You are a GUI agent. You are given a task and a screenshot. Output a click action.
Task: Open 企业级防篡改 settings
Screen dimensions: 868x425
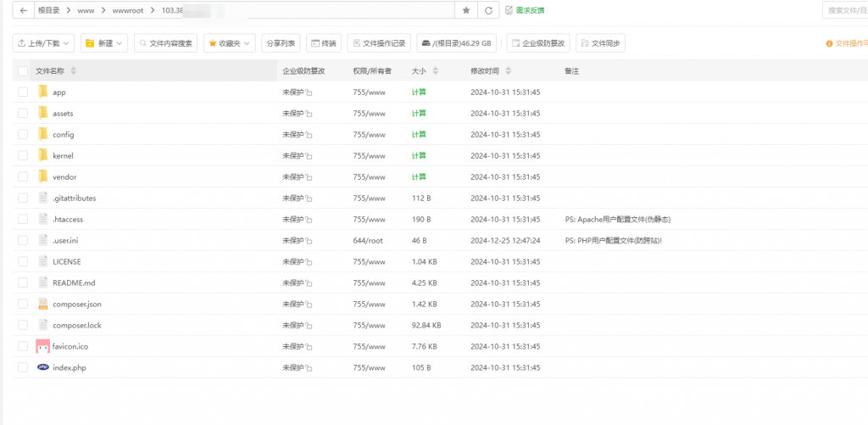(538, 43)
